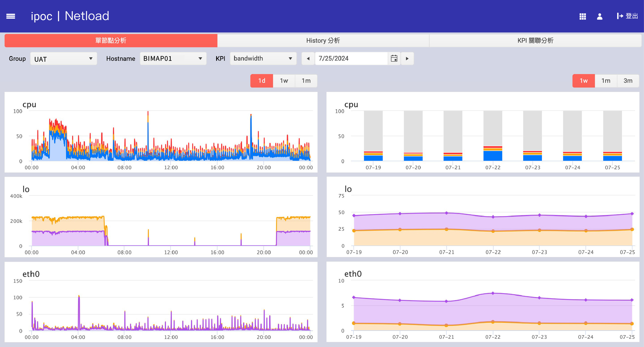Switch to History 分析 tab

[x=323, y=41]
